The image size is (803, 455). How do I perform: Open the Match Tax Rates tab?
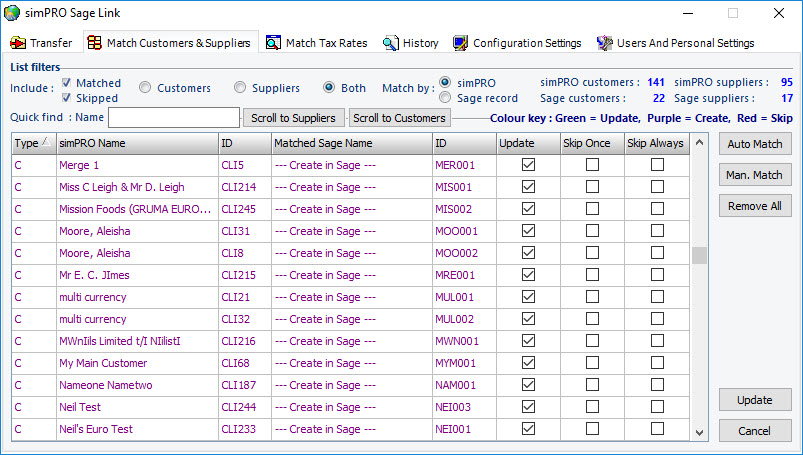(326, 43)
